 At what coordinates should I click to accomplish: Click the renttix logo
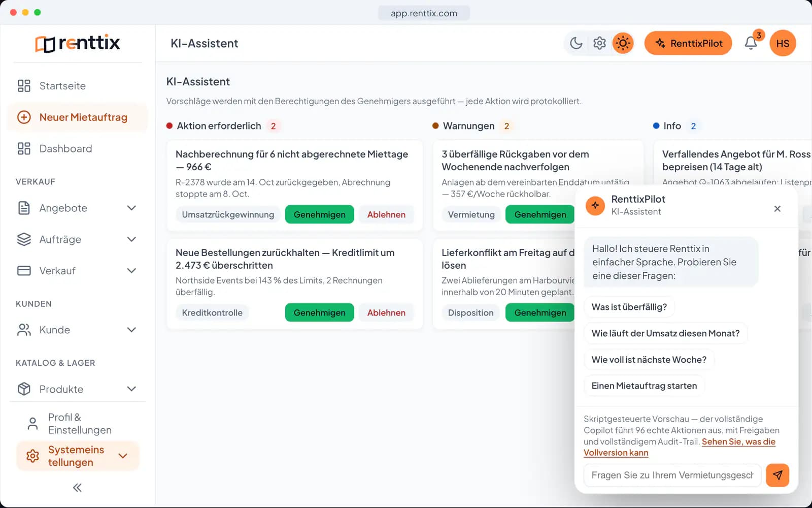[x=78, y=43]
